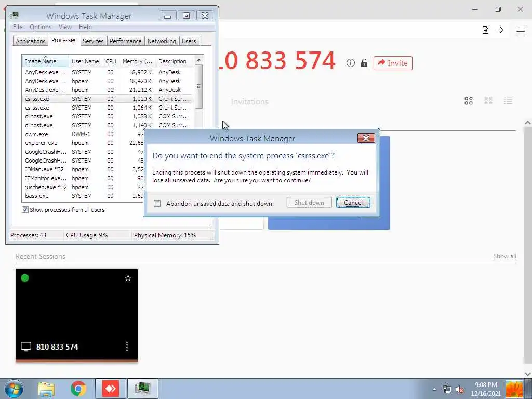Click the process list scrollbar thumb
This screenshot has height=399, width=532.
coord(199,86)
